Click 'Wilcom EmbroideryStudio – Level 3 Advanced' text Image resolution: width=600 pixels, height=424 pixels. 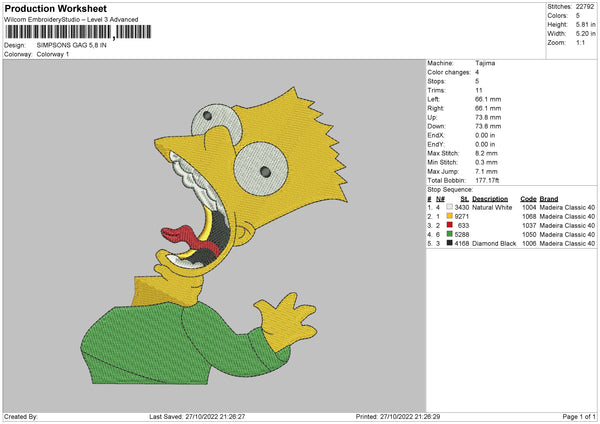tap(71, 20)
